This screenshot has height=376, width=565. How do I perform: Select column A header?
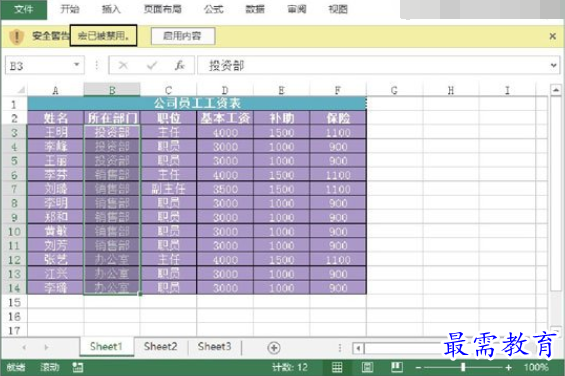pyautogui.click(x=55, y=90)
